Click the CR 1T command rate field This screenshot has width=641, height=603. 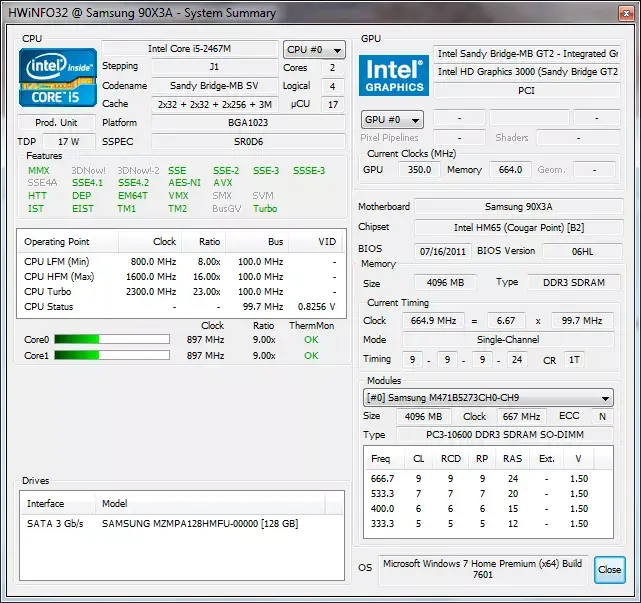click(x=574, y=360)
